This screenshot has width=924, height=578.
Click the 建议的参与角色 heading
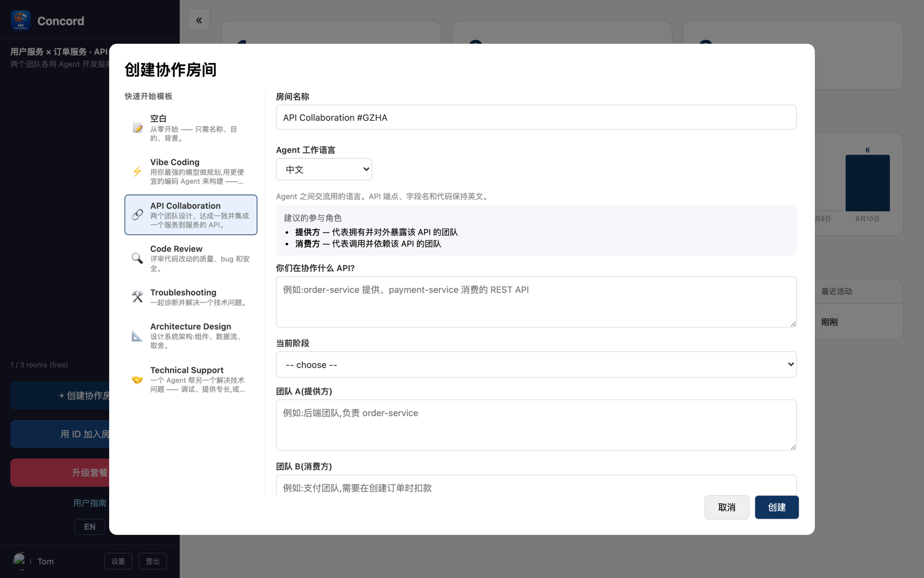(313, 218)
